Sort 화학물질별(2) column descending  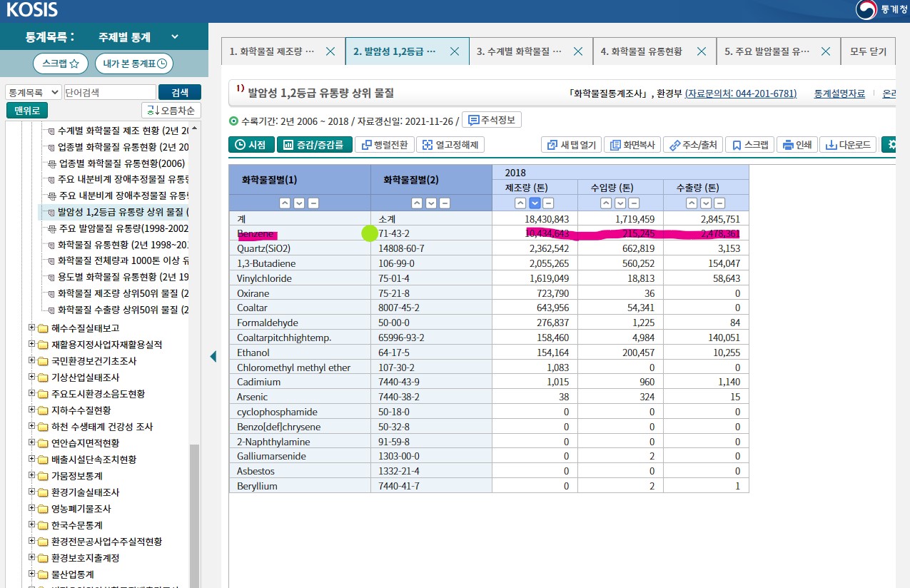(x=431, y=203)
